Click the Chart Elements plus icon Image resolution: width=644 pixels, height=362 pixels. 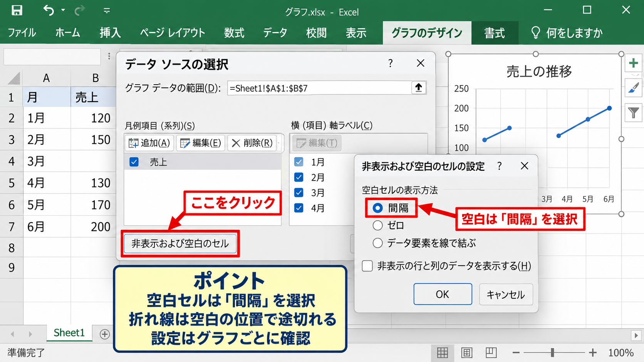coord(634,63)
